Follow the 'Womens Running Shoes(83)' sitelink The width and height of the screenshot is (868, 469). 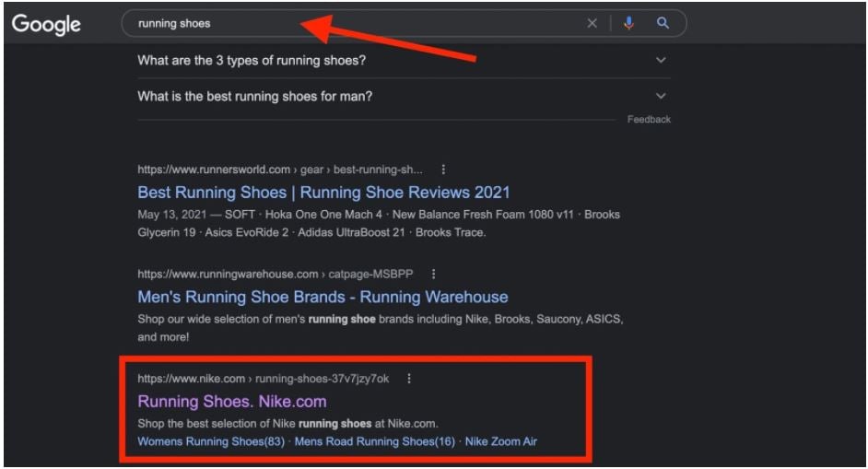pos(211,441)
